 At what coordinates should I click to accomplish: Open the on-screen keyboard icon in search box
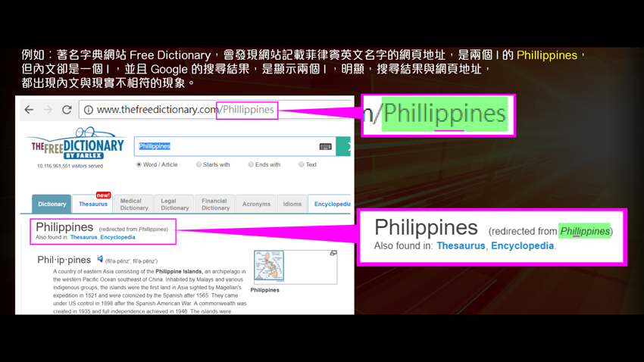(x=325, y=146)
